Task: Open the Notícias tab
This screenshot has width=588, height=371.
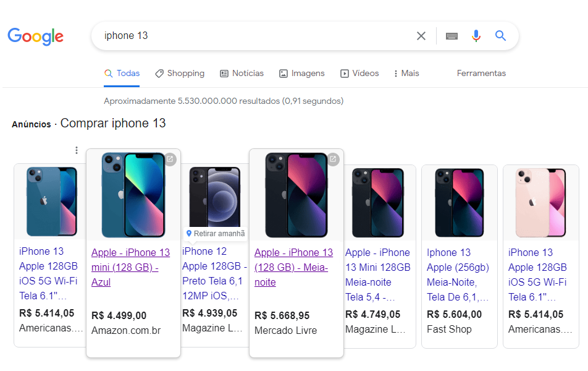Action: (241, 73)
